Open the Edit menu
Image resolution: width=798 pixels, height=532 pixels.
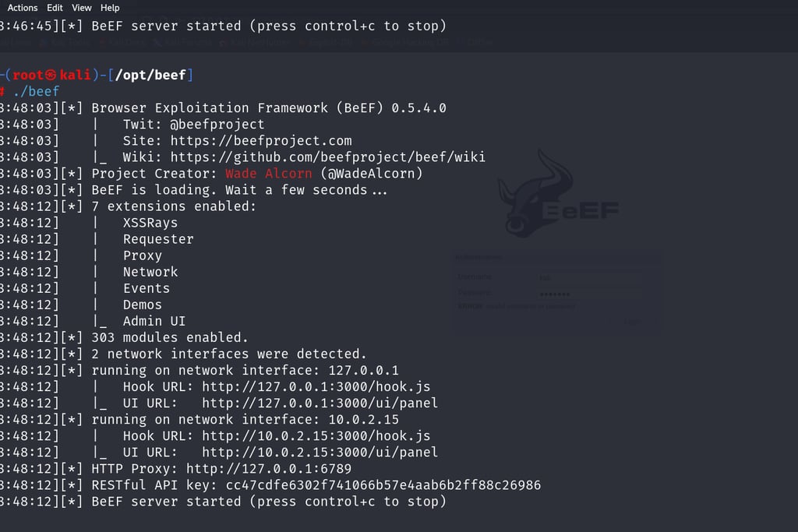[55, 8]
